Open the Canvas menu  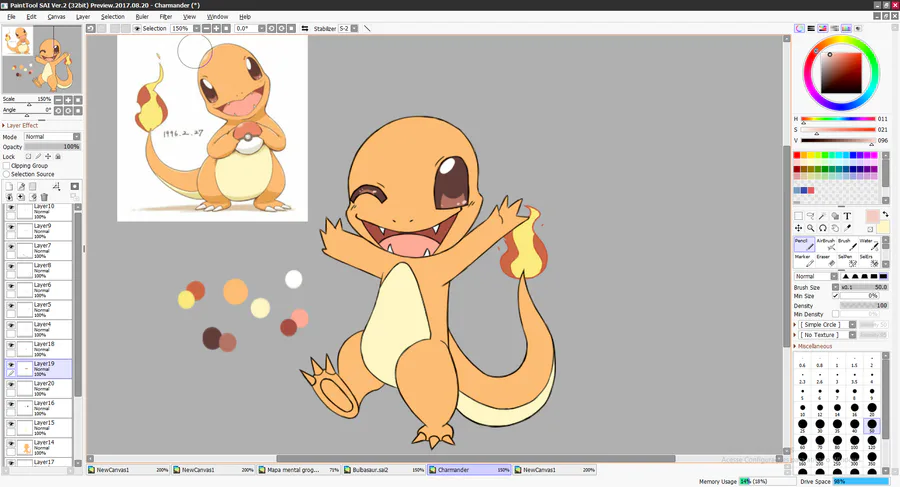click(56, 17)
